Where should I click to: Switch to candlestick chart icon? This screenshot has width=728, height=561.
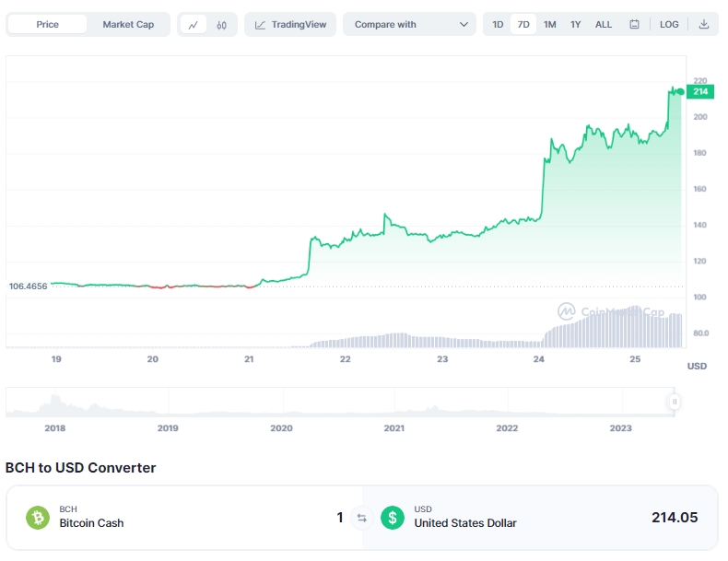click(x=221, y=25)
